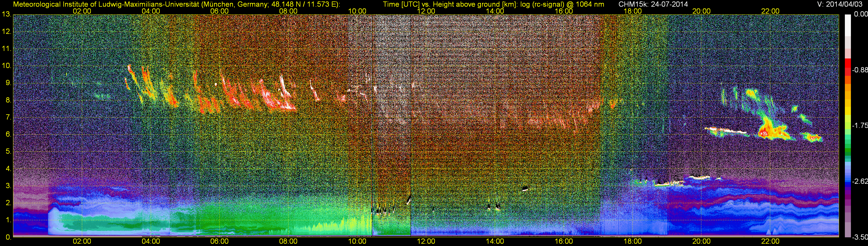Click the 12:00 label on the bottom time axis
Image resolution: width=868 pixels, height=246 pixels.
click(x=426, y=241)
